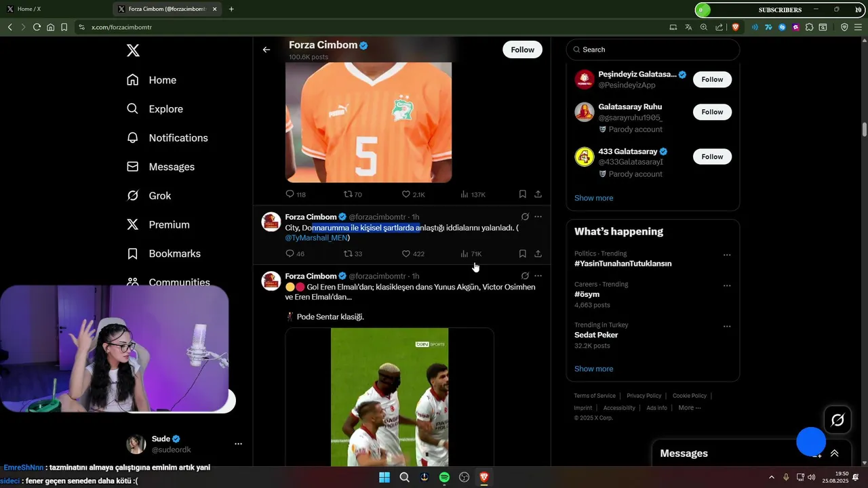
Task: Go to browser home page
Action: 50,27
